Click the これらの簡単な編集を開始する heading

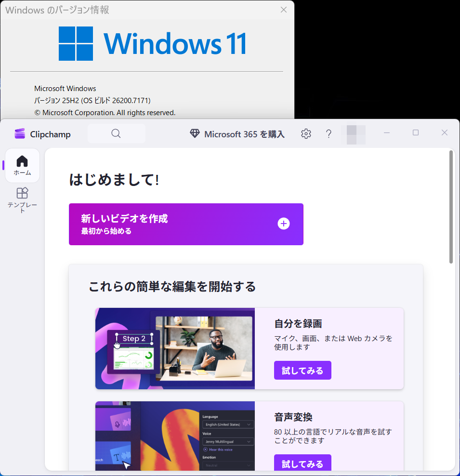pos(172,287)
